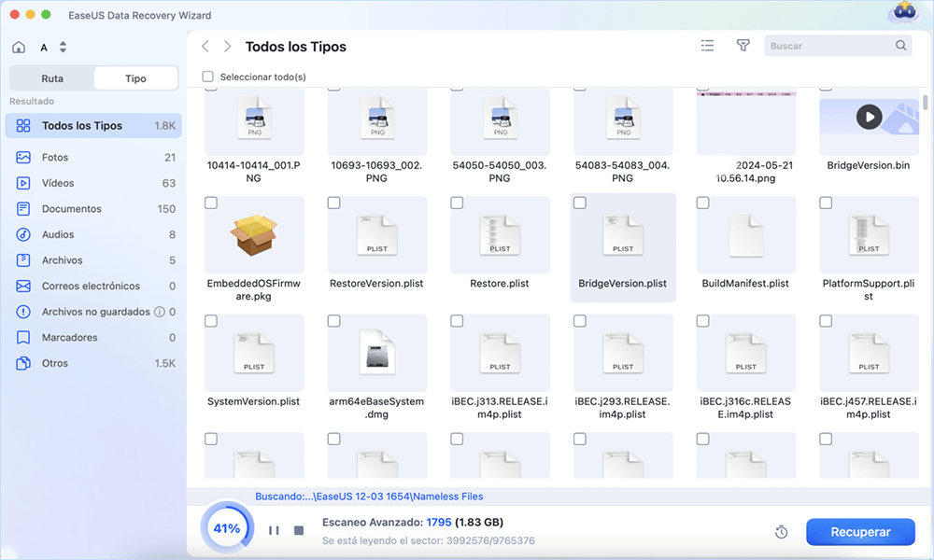Click sector reading status text
The height and width of the screenshot is (560, 934).
[429, 541]
